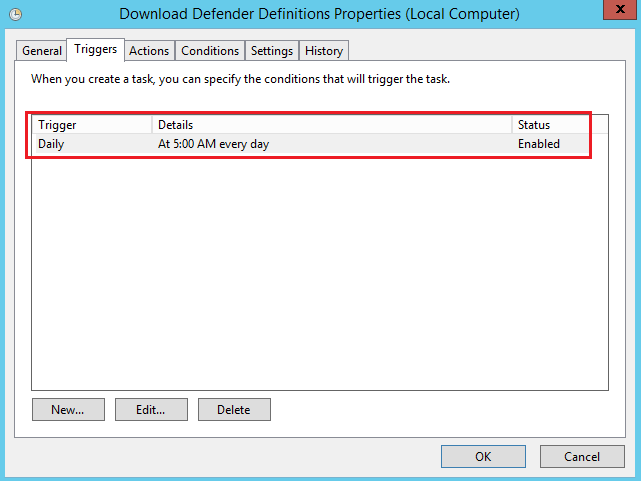Select the Triggers tab

[96, 49]
